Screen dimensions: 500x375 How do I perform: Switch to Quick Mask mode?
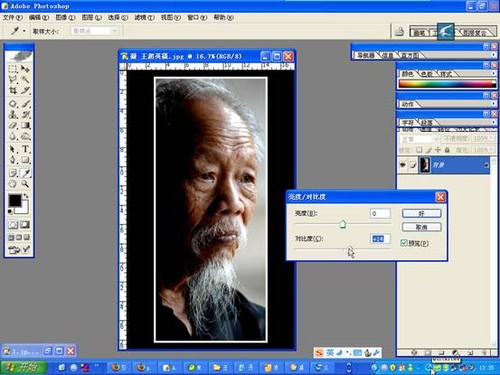click(x=25, y=225)
